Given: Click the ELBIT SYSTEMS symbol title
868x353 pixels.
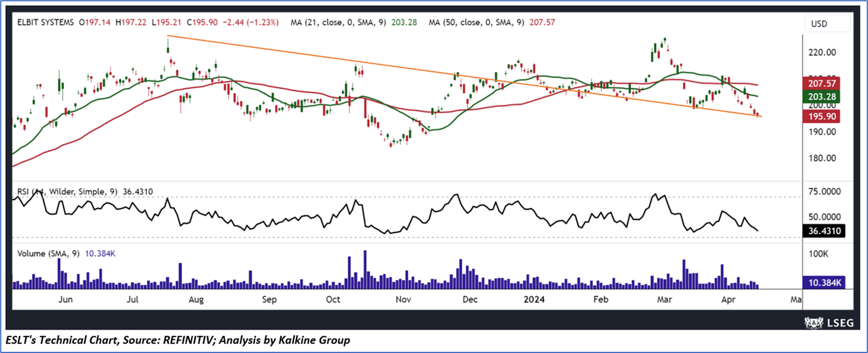Looking at the screenshot, I should point(46,22).
